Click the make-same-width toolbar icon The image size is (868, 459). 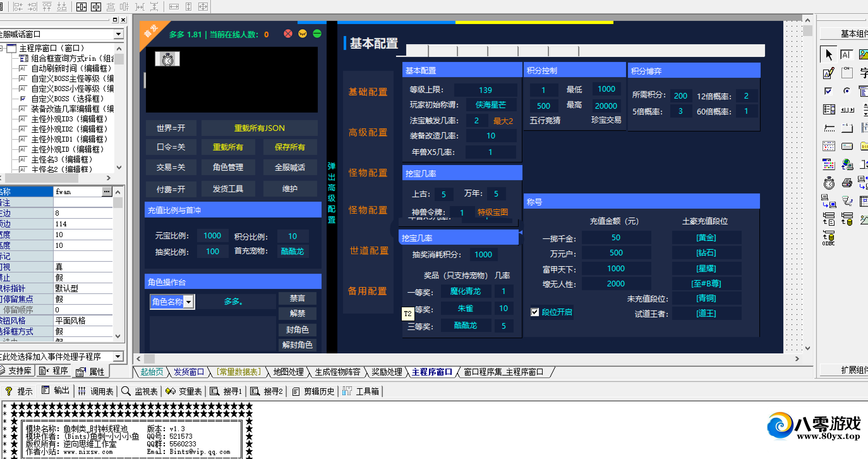tap(174, 6)
